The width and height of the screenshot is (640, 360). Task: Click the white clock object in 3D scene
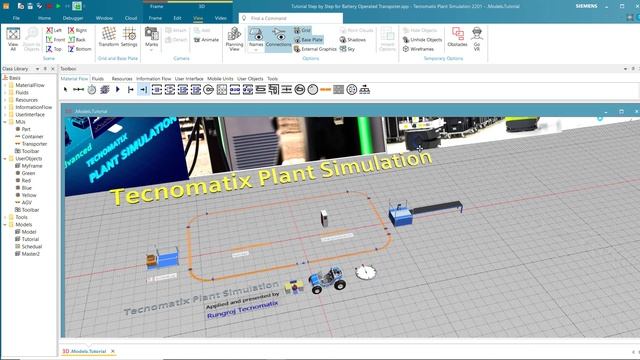click(365, 272)
